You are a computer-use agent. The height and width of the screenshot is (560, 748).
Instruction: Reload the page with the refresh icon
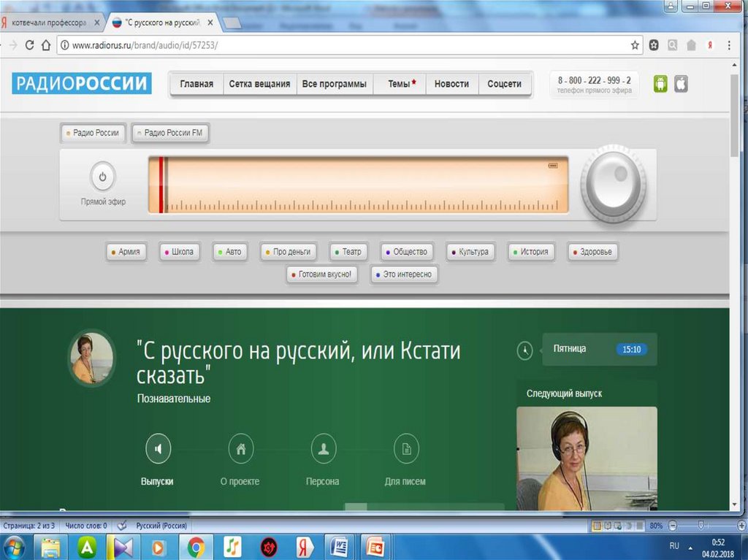point(29,45)
